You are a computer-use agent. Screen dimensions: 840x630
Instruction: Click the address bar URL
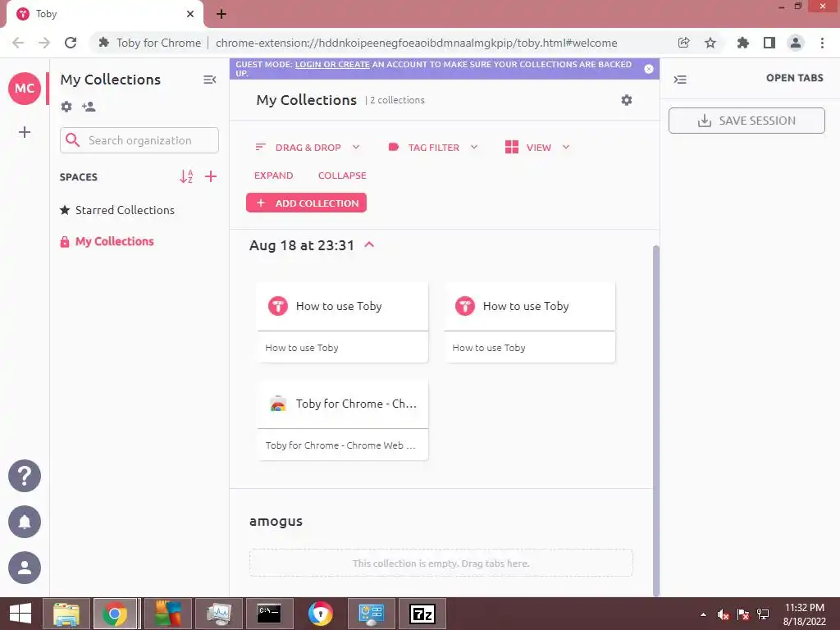tap(416, 43)
